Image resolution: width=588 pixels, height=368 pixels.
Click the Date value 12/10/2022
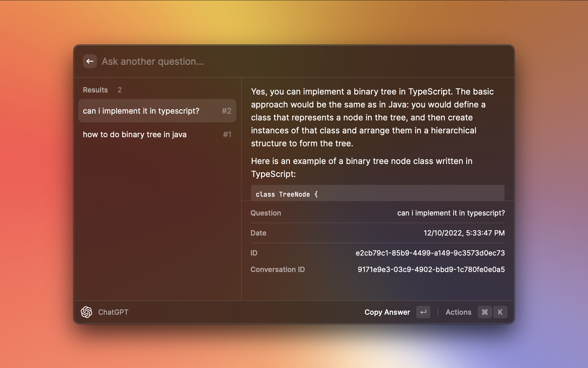click(x=464, y=233)
